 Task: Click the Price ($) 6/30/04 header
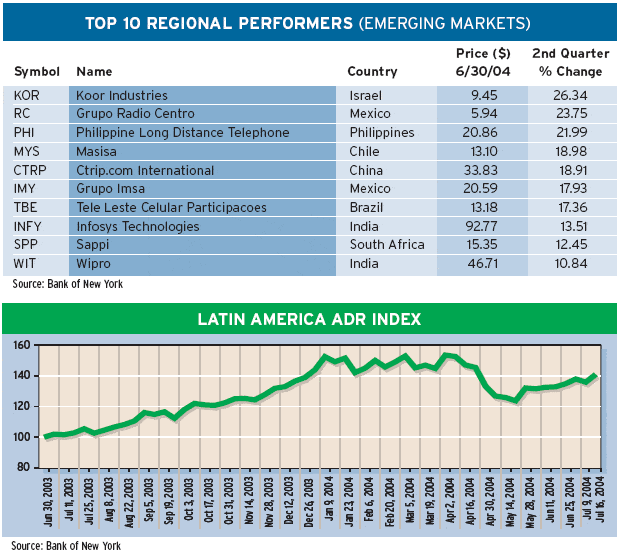(x=483, y=62)
